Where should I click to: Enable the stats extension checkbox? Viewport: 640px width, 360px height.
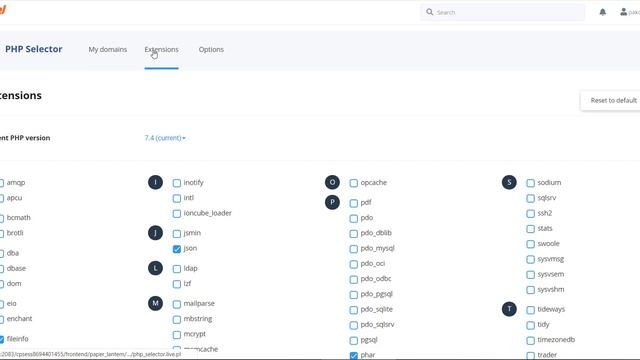530,229
